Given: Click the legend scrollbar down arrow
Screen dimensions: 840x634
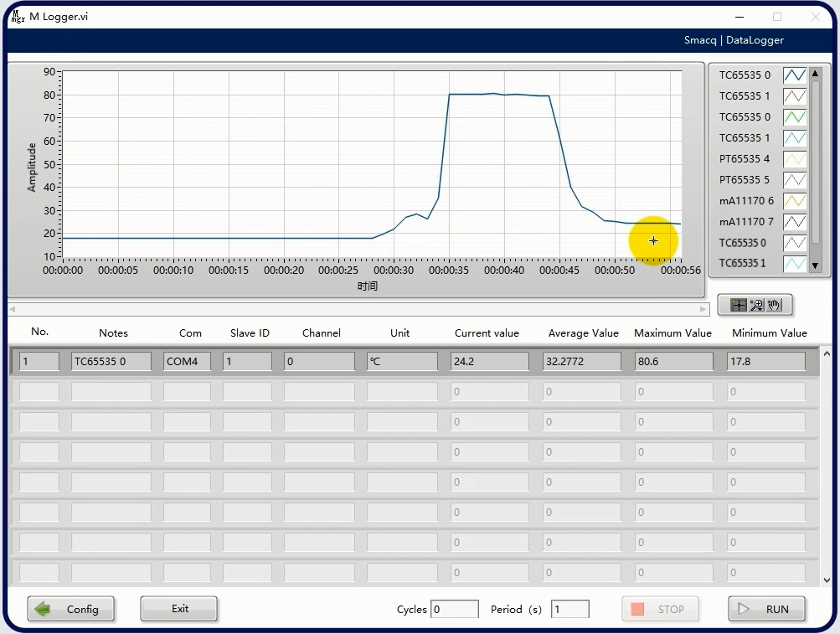Looking at the screenshot, I should (x=816, y=265).
